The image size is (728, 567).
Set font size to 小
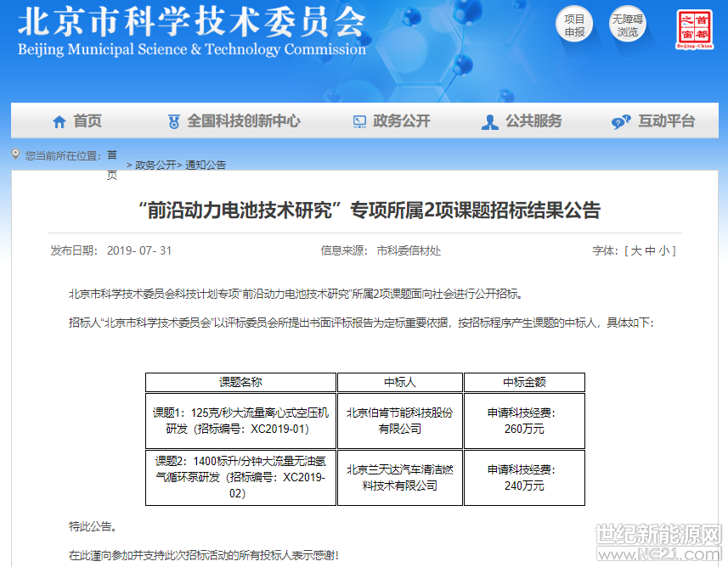[664, 251]
